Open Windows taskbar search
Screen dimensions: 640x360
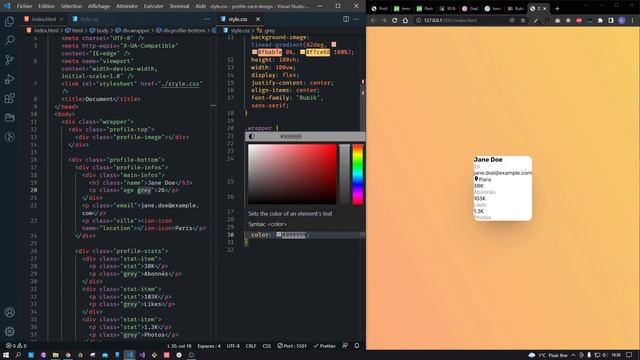tap(18, 355)
